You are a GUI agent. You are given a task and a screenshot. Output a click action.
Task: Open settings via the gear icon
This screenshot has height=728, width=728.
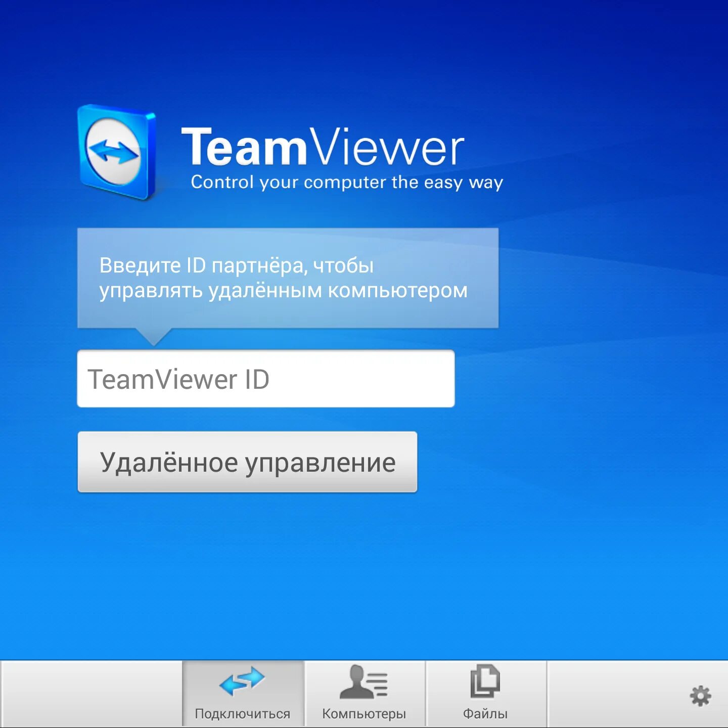point(700,696)
